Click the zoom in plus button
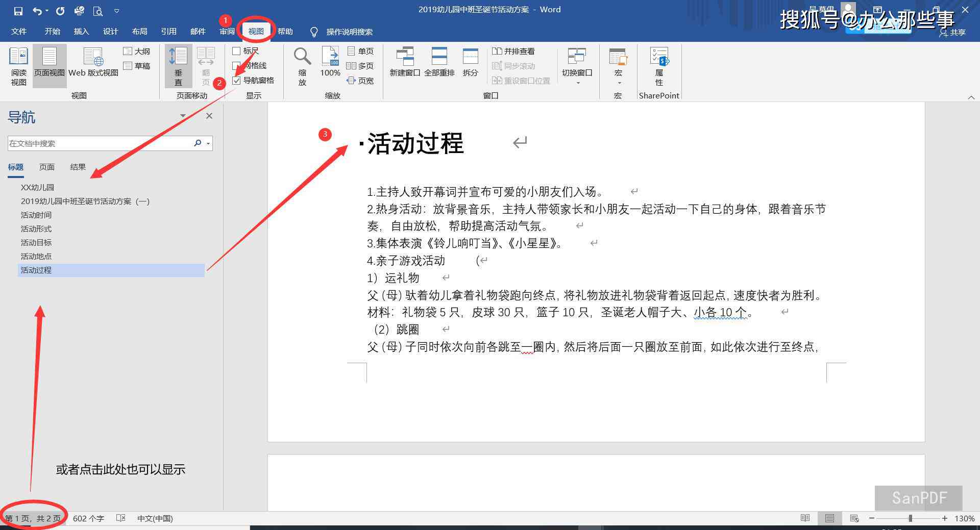 click(x=945, y=518)
